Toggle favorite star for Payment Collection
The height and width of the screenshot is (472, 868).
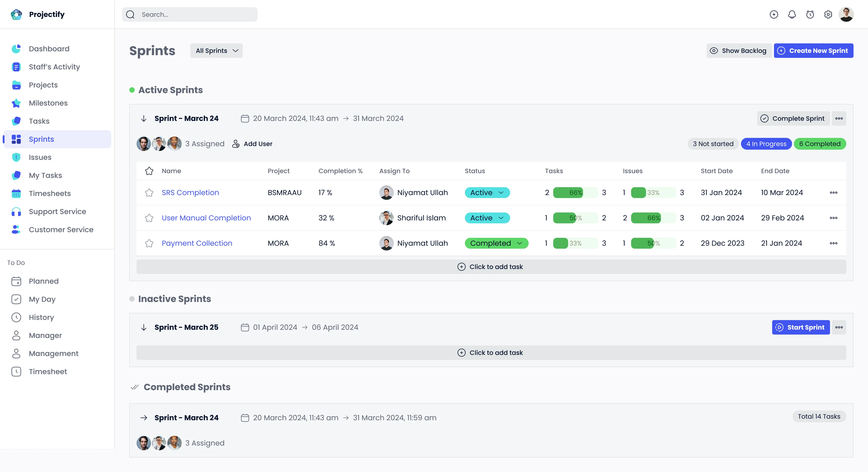149,243
